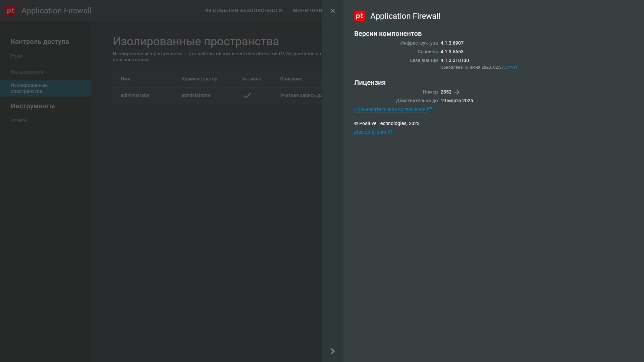Click the PT logo in the About panel
644x362 pixels.
coord(359,16)
